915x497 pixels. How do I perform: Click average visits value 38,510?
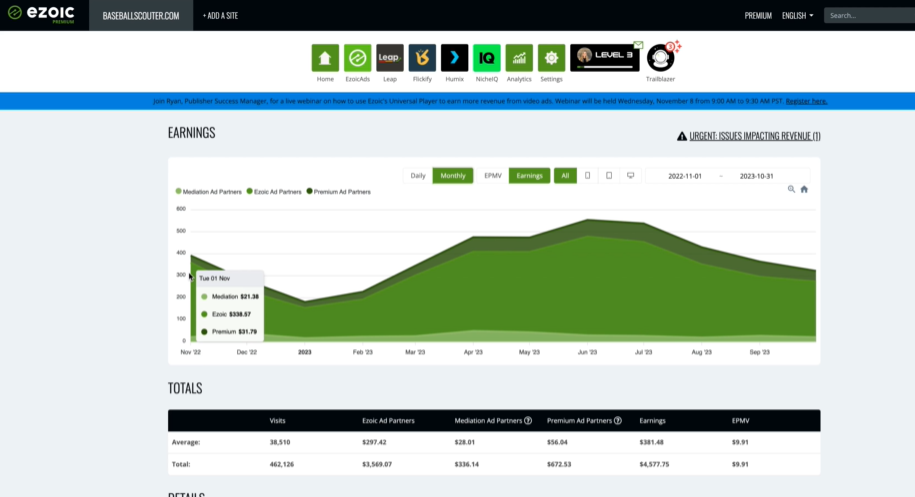click(280, 442)
